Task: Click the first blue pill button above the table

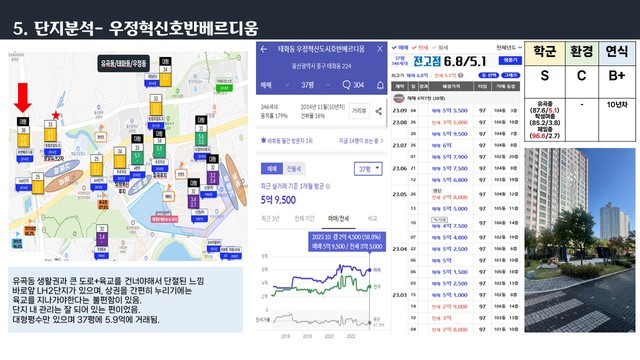Action: pyautogui.click(x=488, y=75)
